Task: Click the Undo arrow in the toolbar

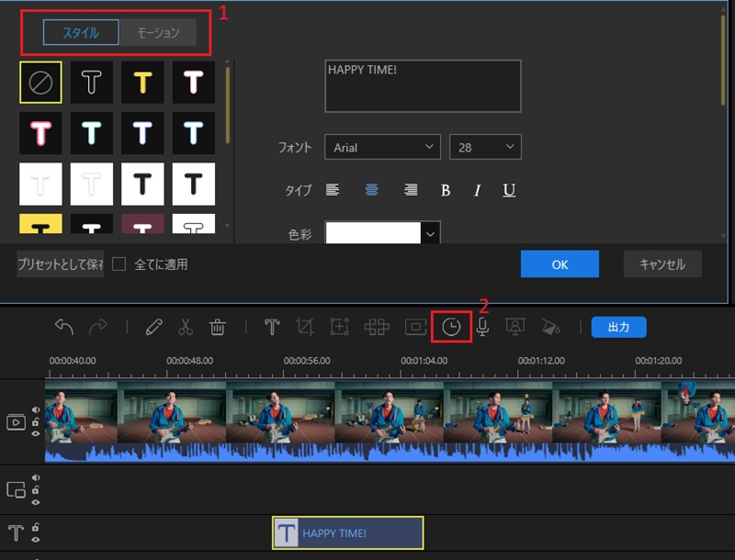Action: point(64,327)
